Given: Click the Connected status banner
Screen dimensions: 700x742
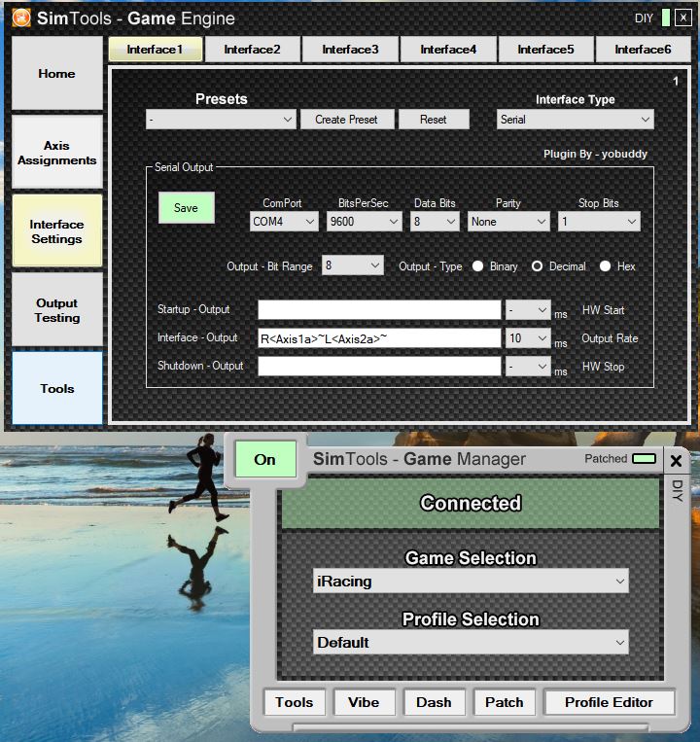Looking at the screenshot, I should tap(471, 503).
